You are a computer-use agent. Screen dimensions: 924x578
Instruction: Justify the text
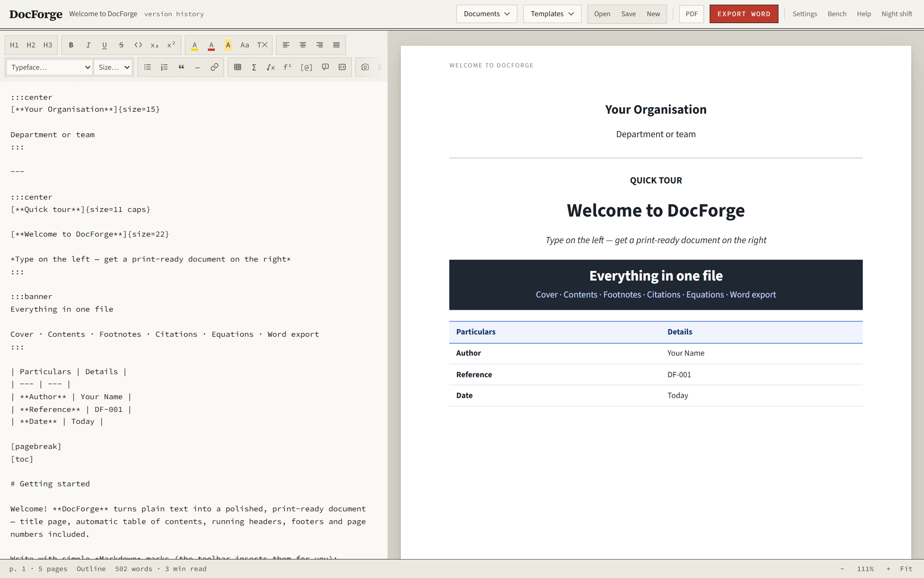click(336, 45)
